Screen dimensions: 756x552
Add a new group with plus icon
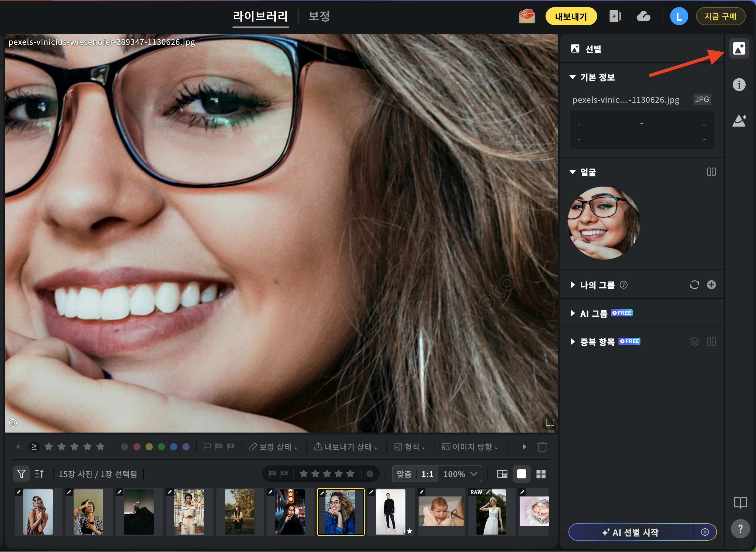711,285
